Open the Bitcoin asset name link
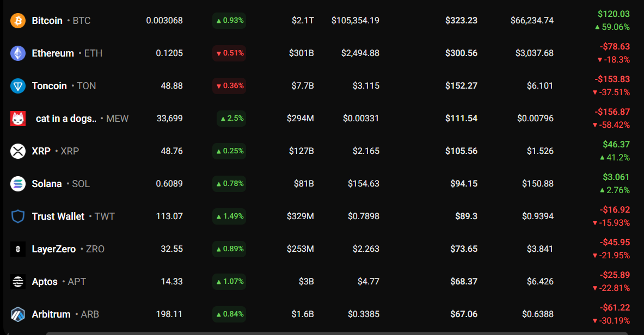The width and height of the screenshot is (644, 335). coord(47,21)
